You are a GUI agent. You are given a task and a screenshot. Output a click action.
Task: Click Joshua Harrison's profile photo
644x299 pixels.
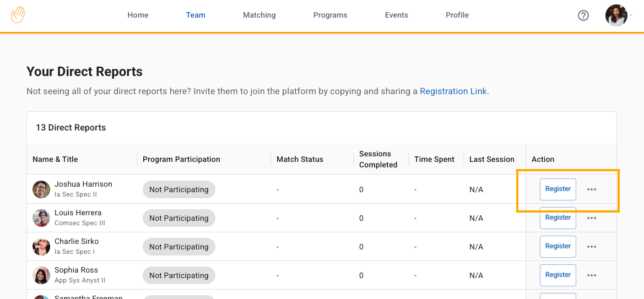(41, 189)
